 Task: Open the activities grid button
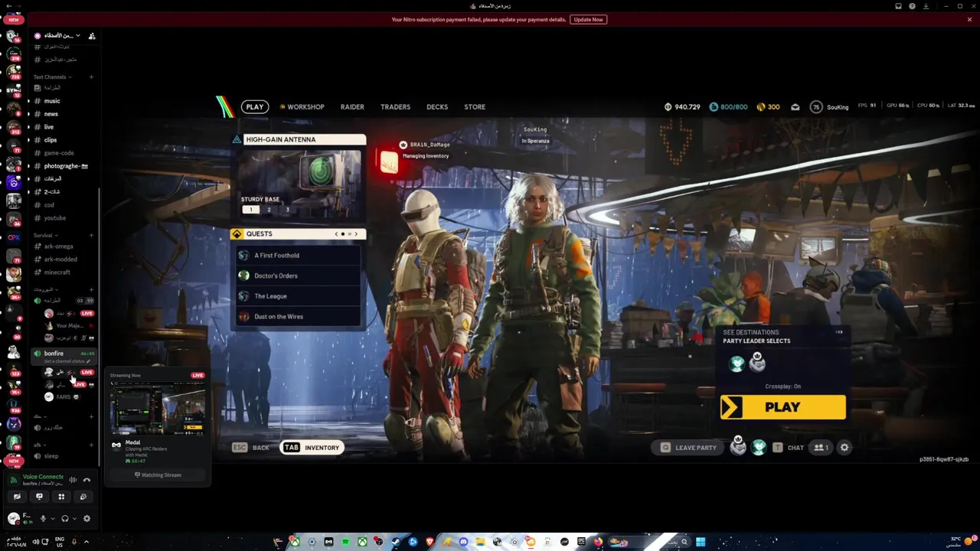pyautogui.click(x=61, y=497)
